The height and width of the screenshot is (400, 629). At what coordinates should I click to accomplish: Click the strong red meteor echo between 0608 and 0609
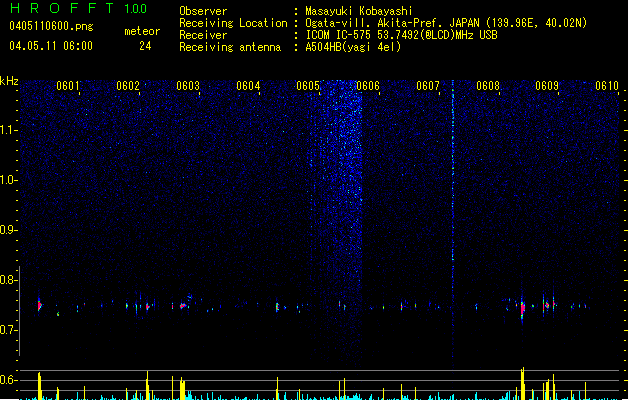(523, 308)
